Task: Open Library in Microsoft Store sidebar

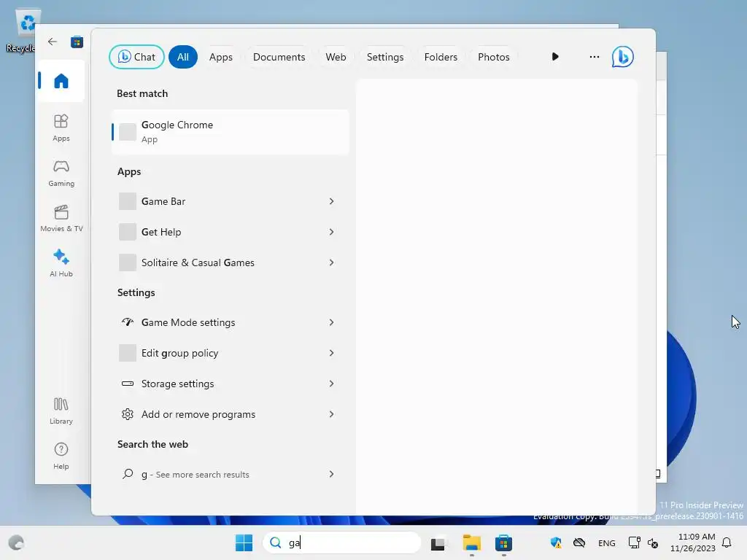Action: coord(61,411)
